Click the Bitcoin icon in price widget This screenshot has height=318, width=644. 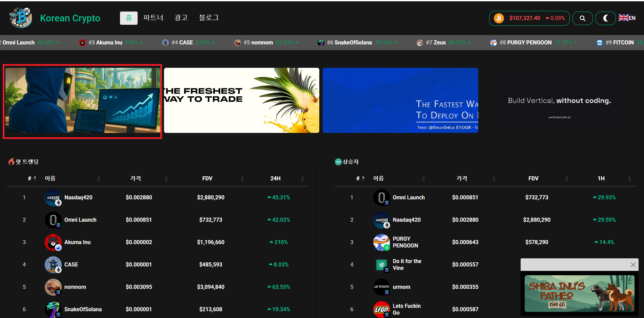pos(499,18)
